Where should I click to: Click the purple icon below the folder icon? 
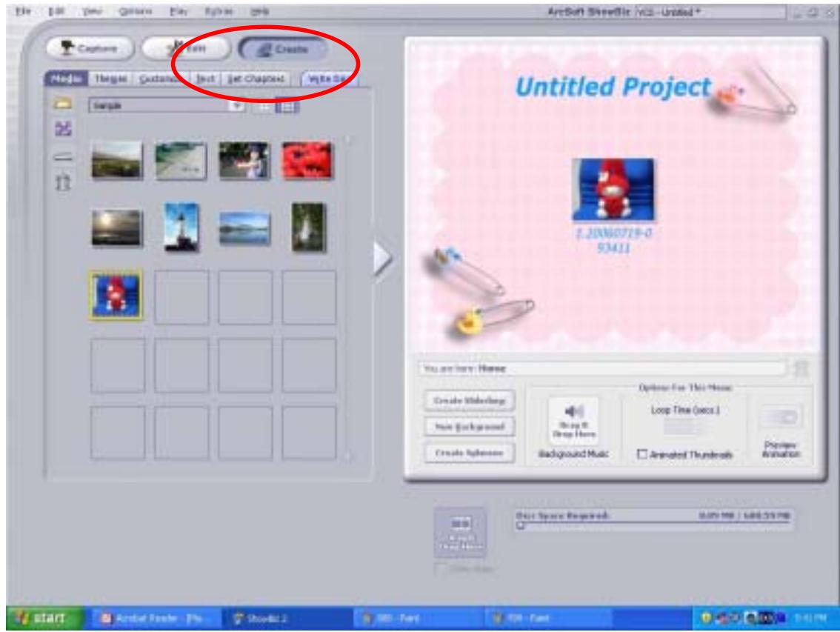click(62, 130)
